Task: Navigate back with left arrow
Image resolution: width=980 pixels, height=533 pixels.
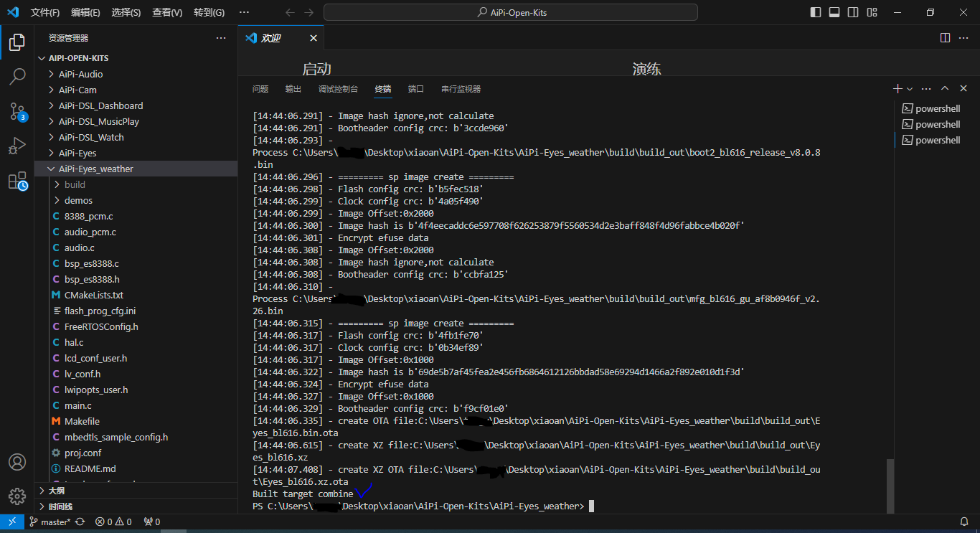Action: (x=290, y=12)
